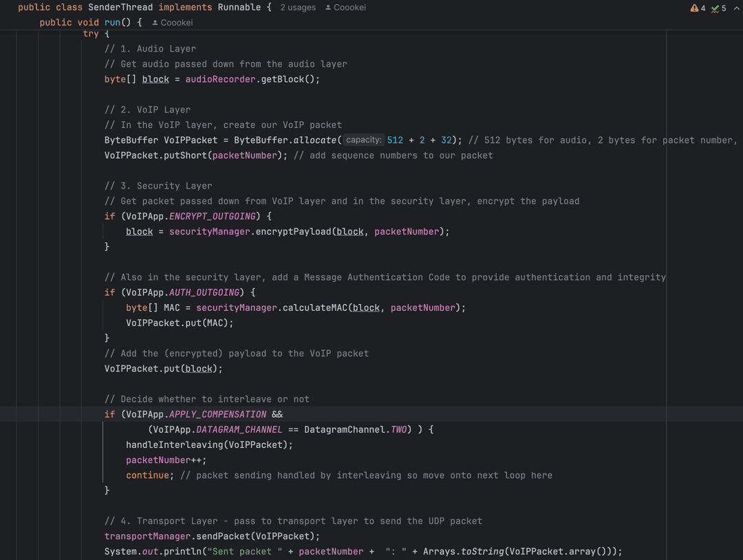Click the author icon next to run()

tap(155, 23)
